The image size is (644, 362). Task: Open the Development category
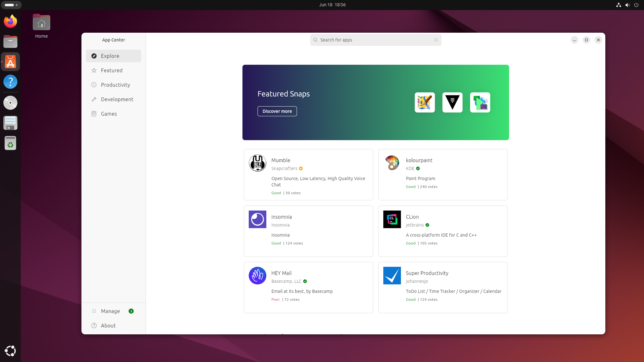pos(117,99)
